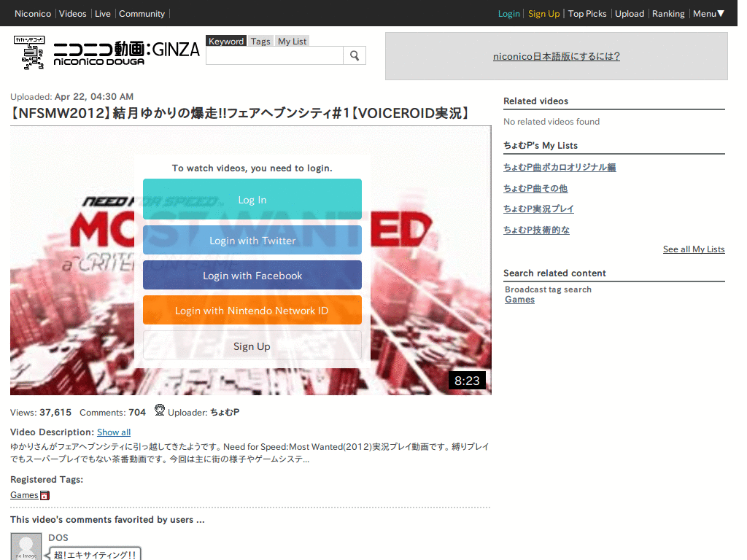This screenshot has height=560, width=747.
Task: Open Videos in the top navigation
Action: tap(73, 14)
